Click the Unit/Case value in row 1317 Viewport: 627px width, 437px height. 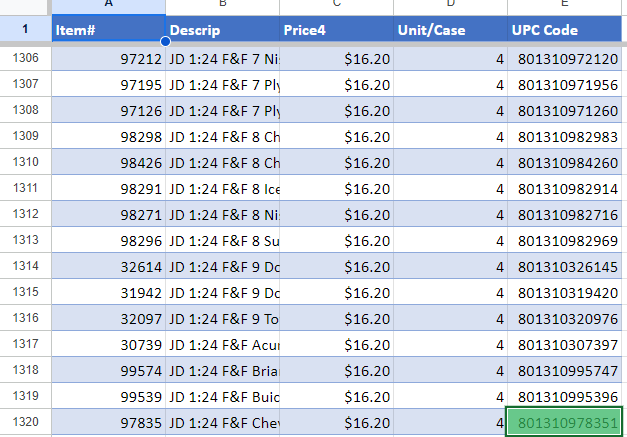[450, 345]
